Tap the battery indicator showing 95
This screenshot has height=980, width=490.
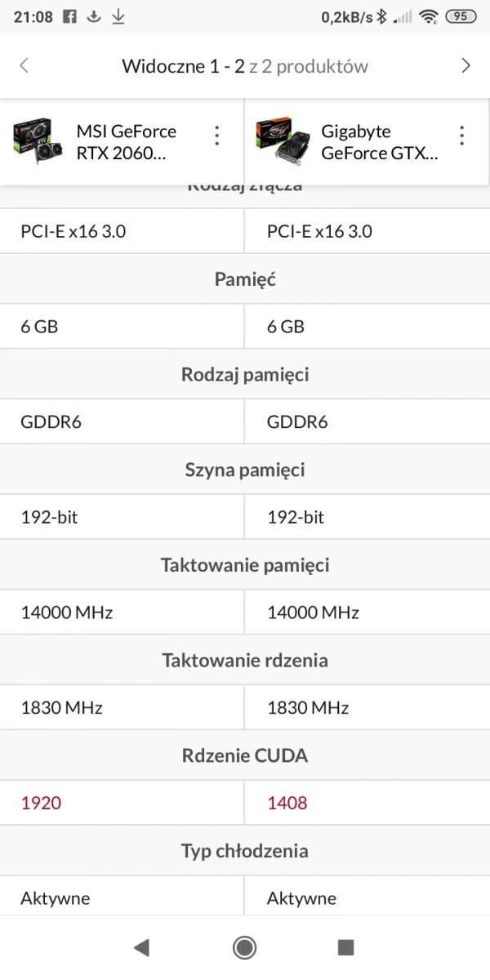[x=461, y=16]
